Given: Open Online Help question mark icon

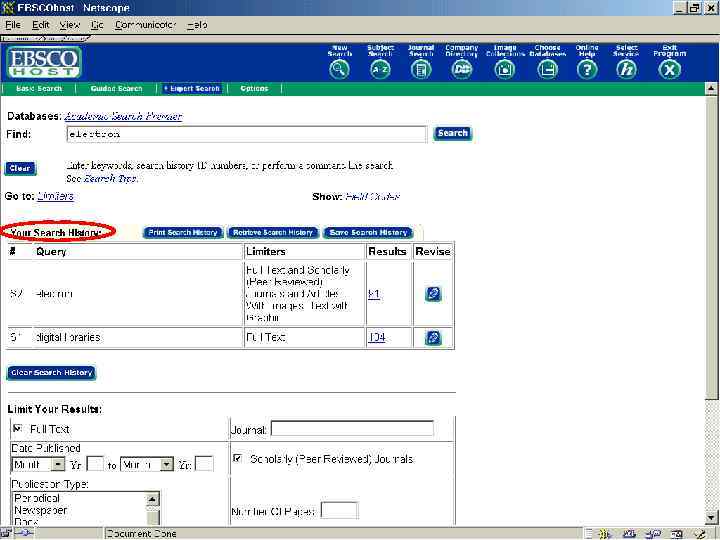Looking at the screenshot, I should [587, 70].
